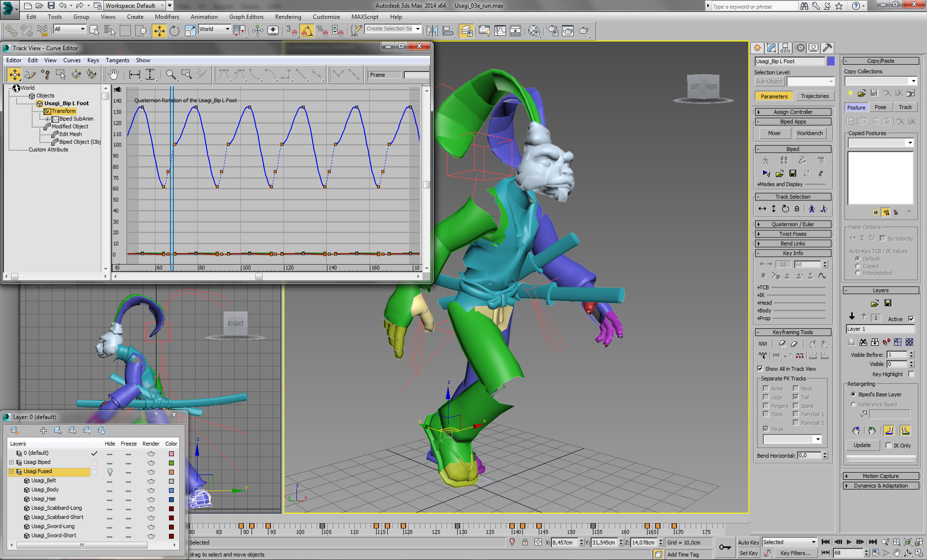Click Body Rotation in Track Selection

785,209
